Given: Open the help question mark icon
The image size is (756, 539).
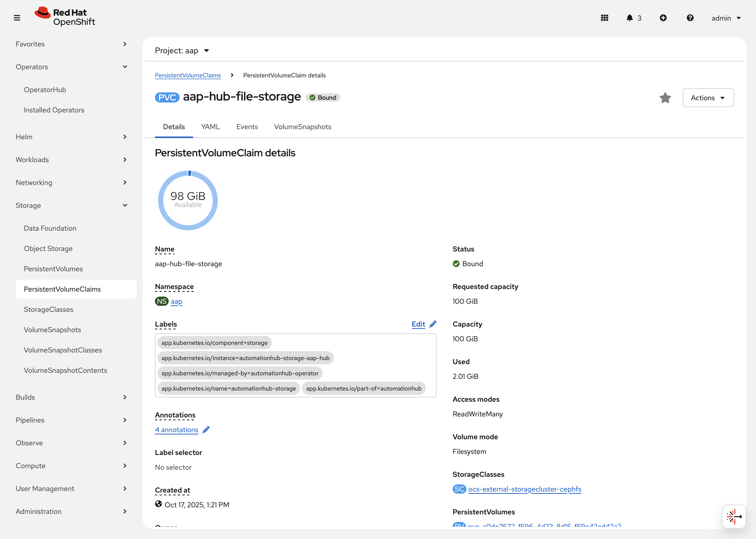Looking at the screenshot, I should (690, 18).
